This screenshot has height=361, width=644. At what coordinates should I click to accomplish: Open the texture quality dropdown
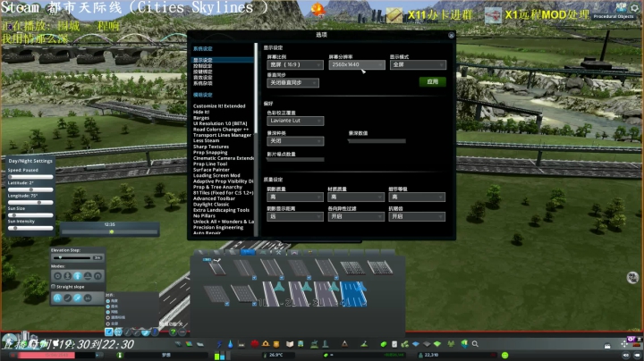pos(356,197)
